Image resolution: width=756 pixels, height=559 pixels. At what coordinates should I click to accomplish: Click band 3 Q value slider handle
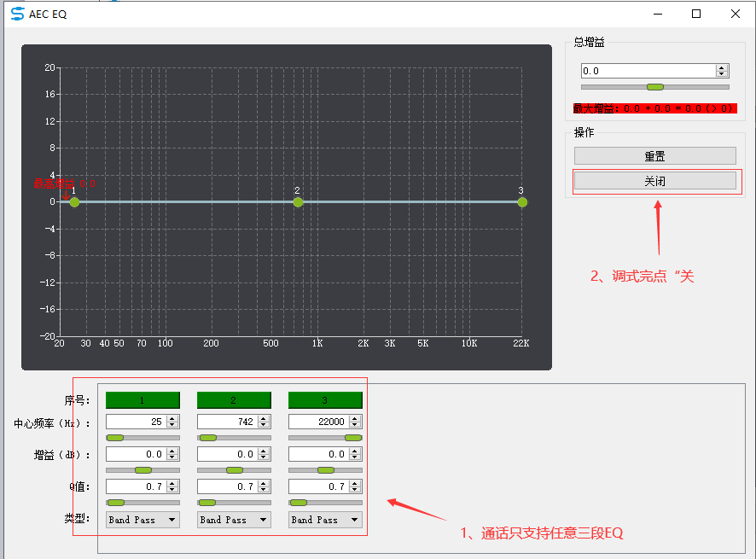tap(299, 503)
